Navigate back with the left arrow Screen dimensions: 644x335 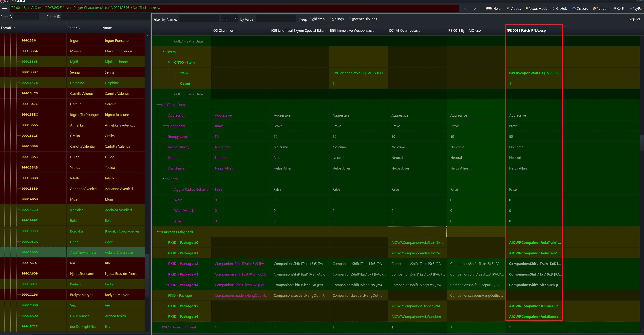[x=465, y=8]
